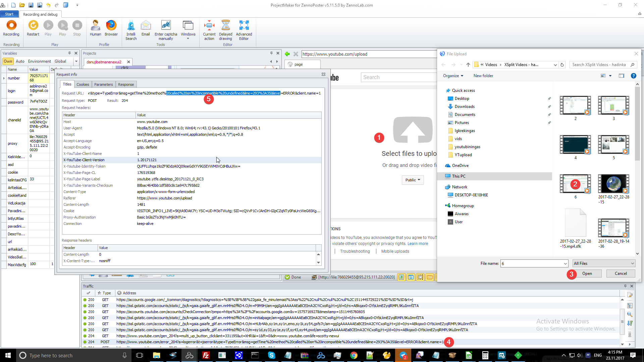This screenshot has height=362, width=644.
Task: Open the Email tool
Action: [x=146, y=28]
